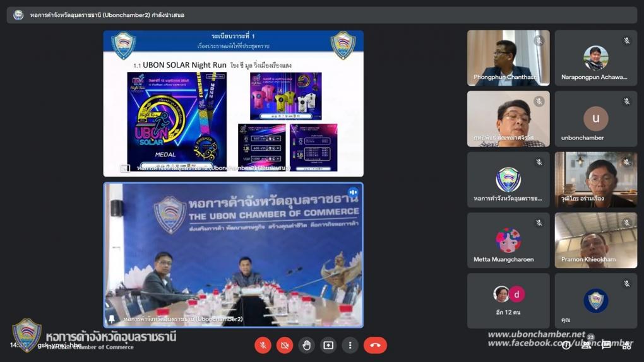This screenshot has width=644, height=362.
Task: Select the Metta Muangcharoen participant tile
Action: (x=508, y=240)
